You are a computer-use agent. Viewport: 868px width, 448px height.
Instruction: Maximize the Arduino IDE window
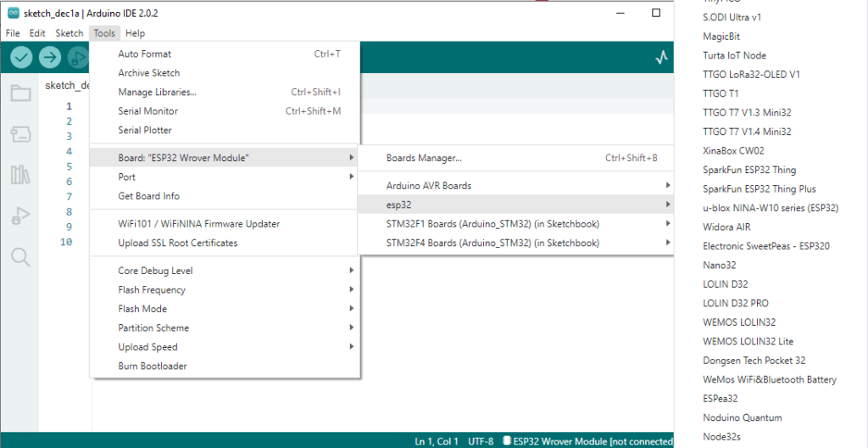pos(656,13)
